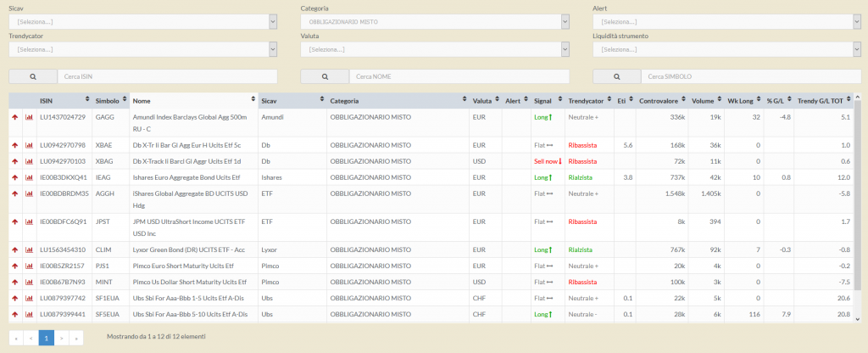Click into the Cerca NOME search field
868x353 pixels.
pyautogui.click(x=459, y=76)
